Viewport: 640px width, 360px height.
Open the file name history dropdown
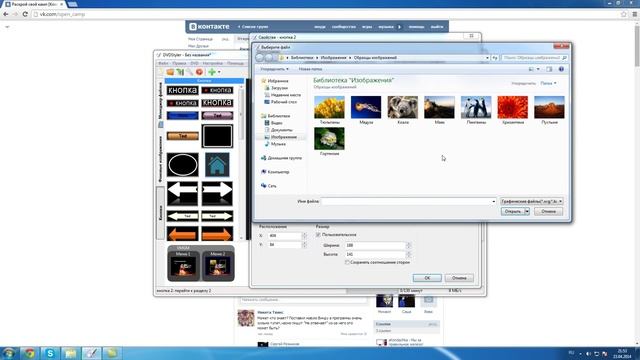coord(493,201)
